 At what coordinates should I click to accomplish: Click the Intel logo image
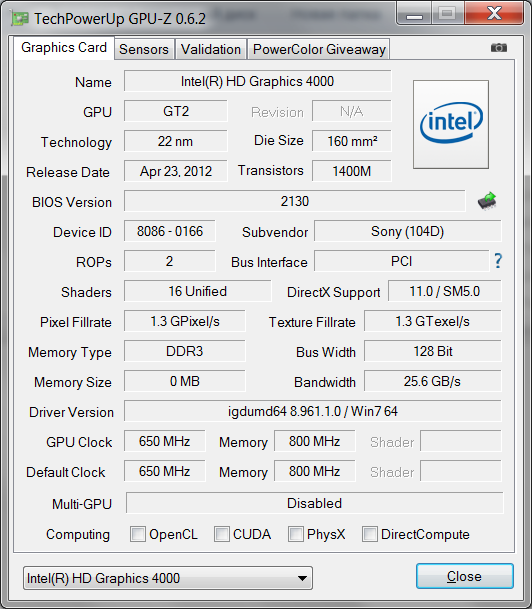click(451, 124)
